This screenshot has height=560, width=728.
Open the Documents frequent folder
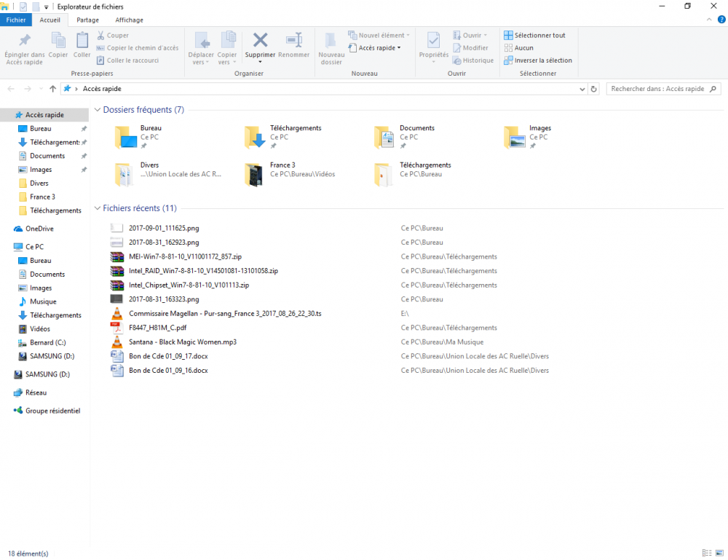coord(404,137)
